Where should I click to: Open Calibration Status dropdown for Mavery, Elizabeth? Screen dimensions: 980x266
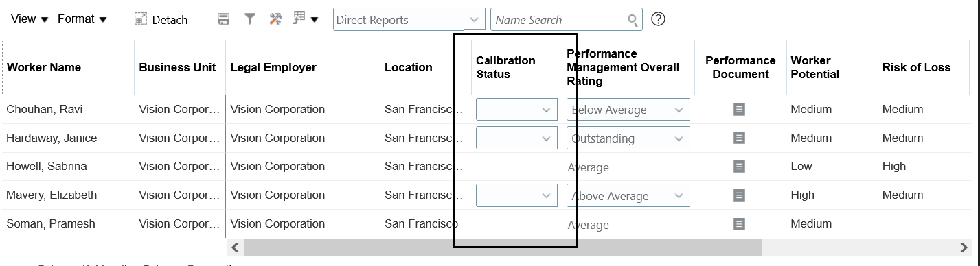[x=516, y=196]
